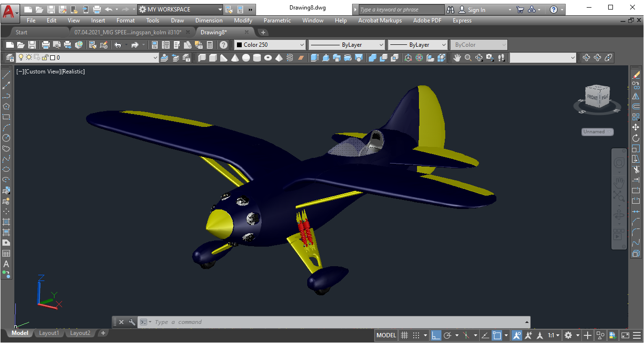Toggle Ortho mode in status bar
Screen dimensions: 644x343
point(436,335)
